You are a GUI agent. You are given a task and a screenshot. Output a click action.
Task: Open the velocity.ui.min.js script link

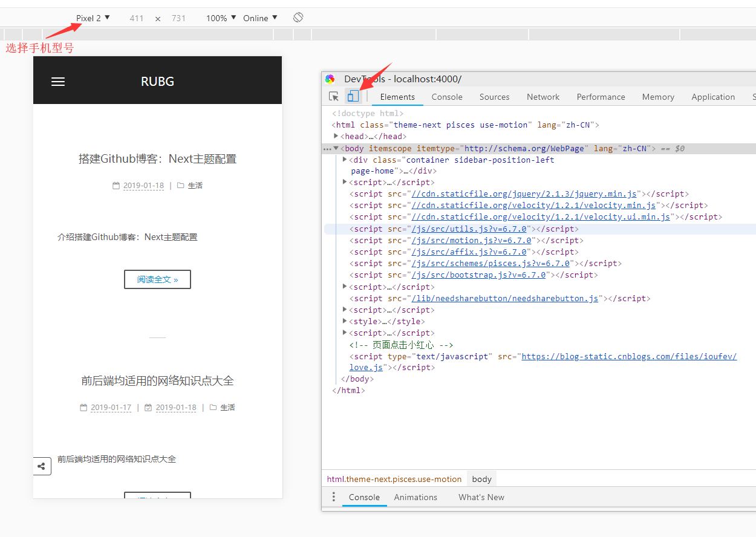(541, 217)
